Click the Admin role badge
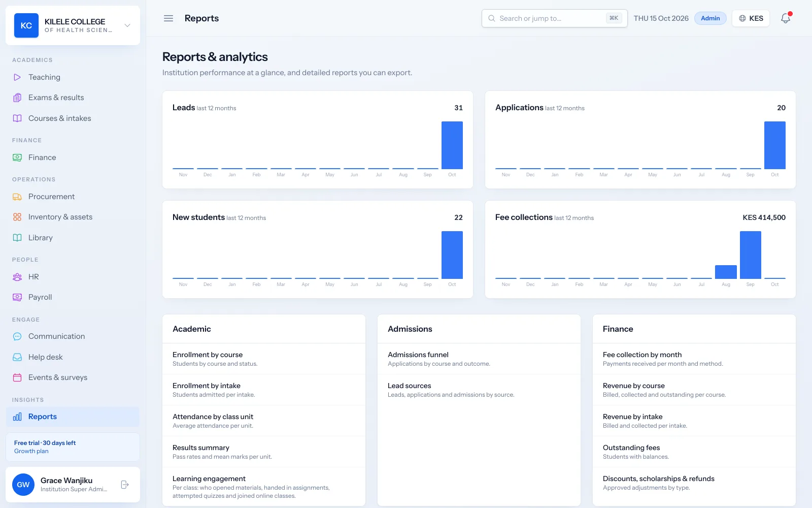Screen dimensions: 812x508 pyautogui.click(x=710, y=18)
